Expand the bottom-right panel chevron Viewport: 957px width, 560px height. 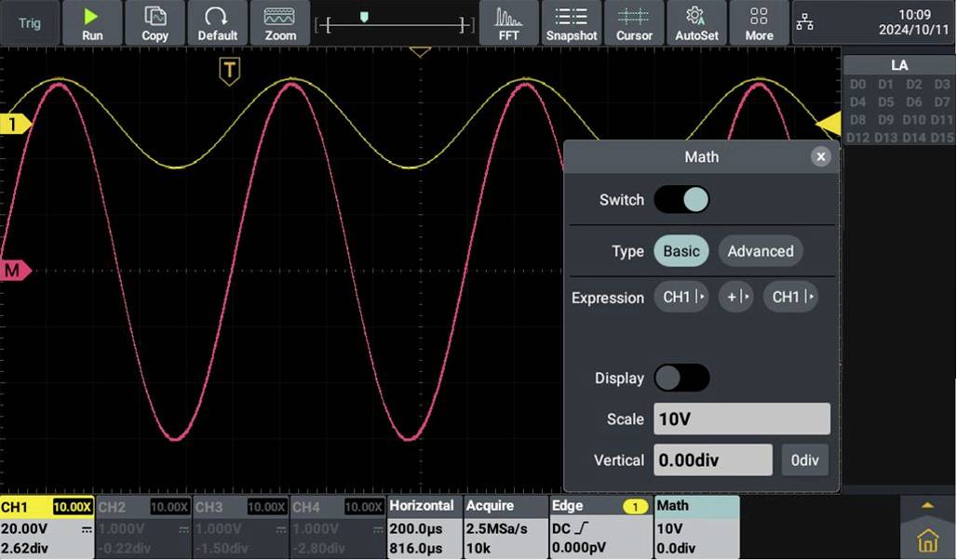(925, 507)
